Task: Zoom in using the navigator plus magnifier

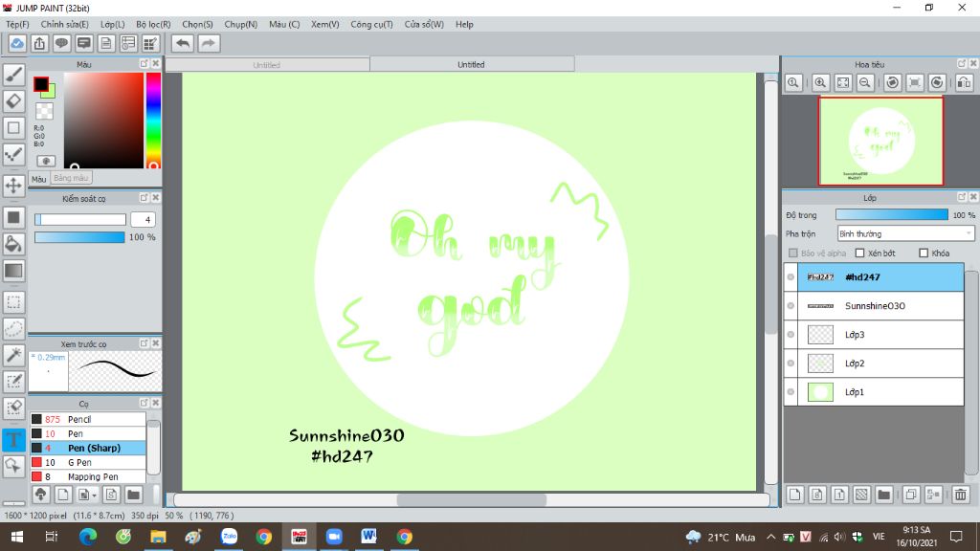Action: point(820,82)
